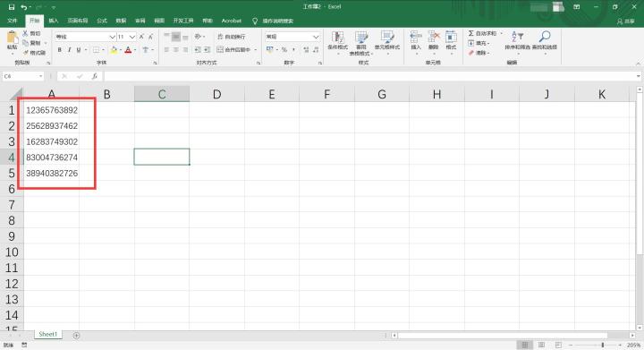Cut the selection with scissors icon
The height and width of the screenshot is (350, 644).
coord(32,33)
